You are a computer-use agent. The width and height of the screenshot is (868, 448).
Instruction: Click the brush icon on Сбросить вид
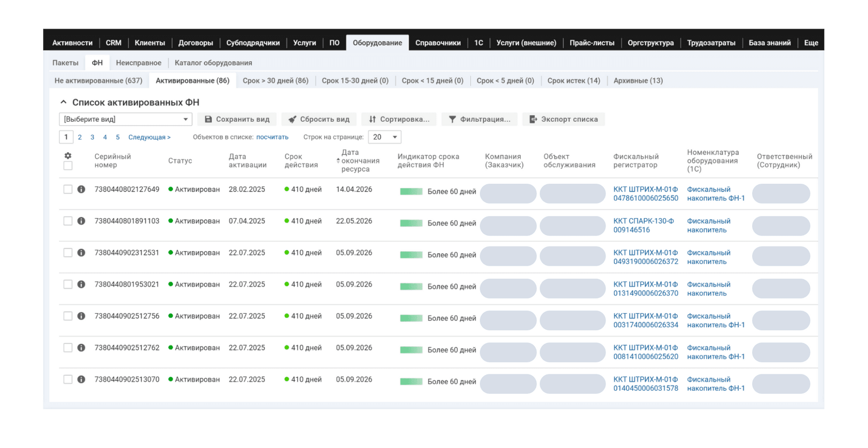point(292,119)
